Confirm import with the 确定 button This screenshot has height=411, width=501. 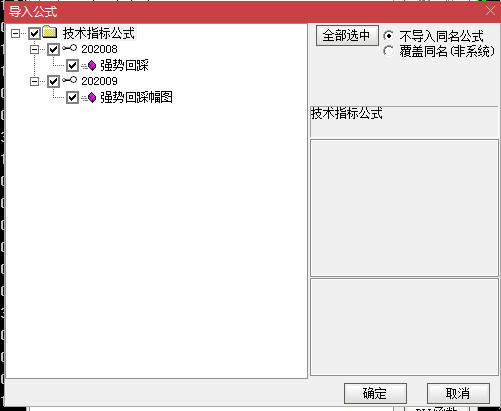[375, 393]
